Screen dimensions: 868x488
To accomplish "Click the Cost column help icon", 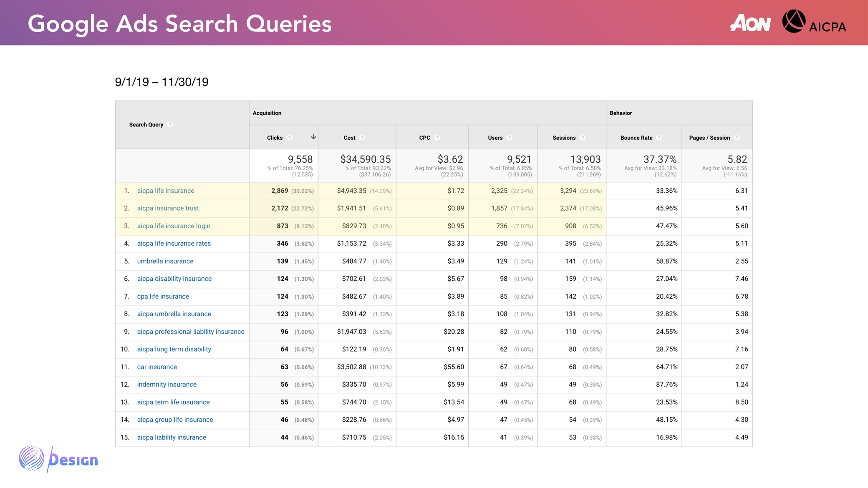I will point(362,138).
